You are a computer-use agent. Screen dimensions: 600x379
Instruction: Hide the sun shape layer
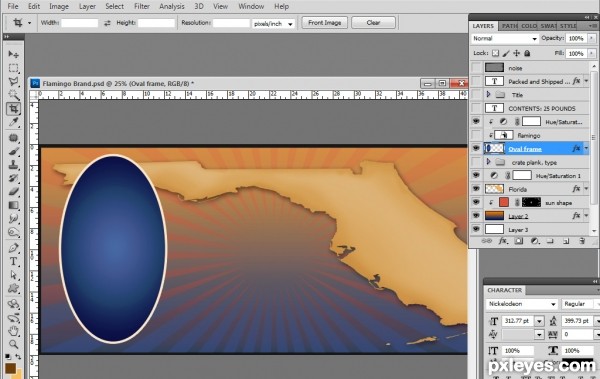476,203
